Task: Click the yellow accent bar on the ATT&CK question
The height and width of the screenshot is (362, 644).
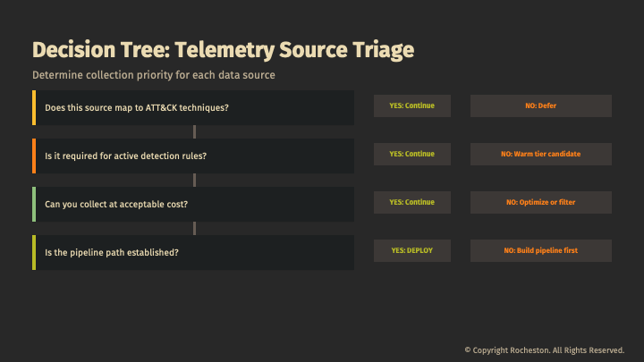Action: (x=34, y=107)
